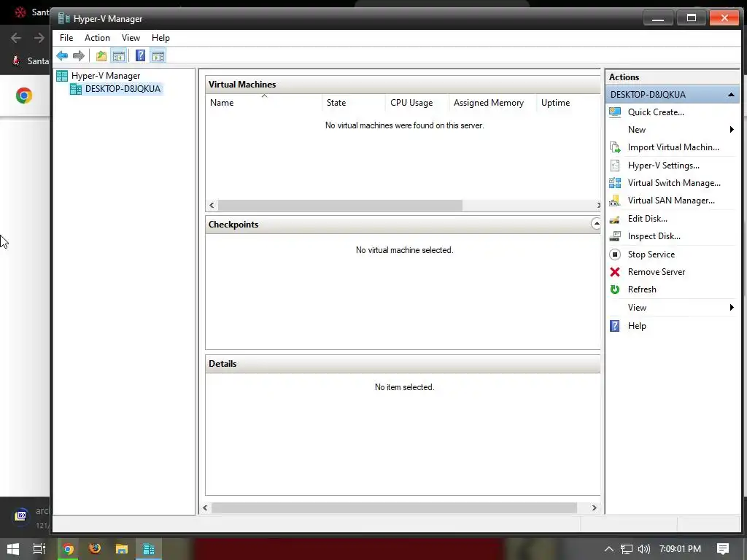
Task: Click the blue Help toolbar icon
Action: (x=140, y=55)
